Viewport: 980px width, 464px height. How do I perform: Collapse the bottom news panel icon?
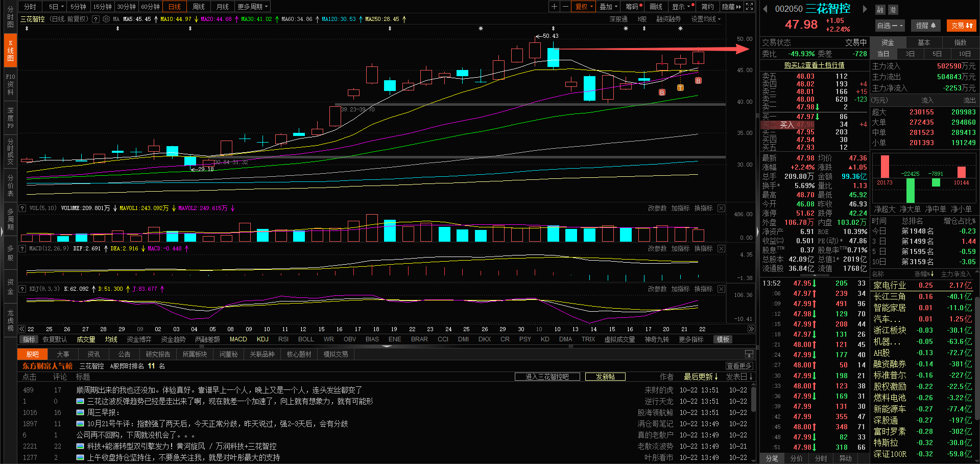pos(749,354)
